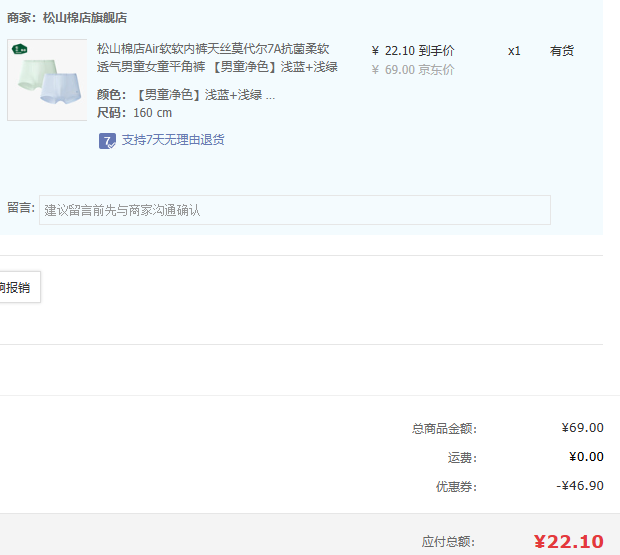Click the 尺码: 160 cm size line
The width and height of the screenshot is (620, 555).
click(x=134, y=113)
